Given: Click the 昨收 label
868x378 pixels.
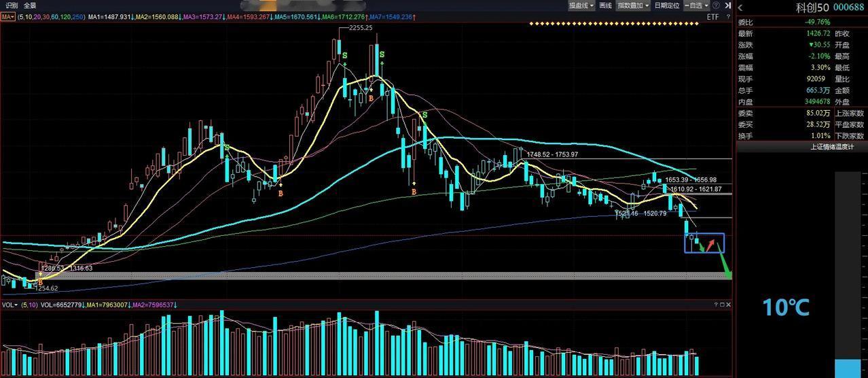Looking at the screenshot, I should click(842, 33).
